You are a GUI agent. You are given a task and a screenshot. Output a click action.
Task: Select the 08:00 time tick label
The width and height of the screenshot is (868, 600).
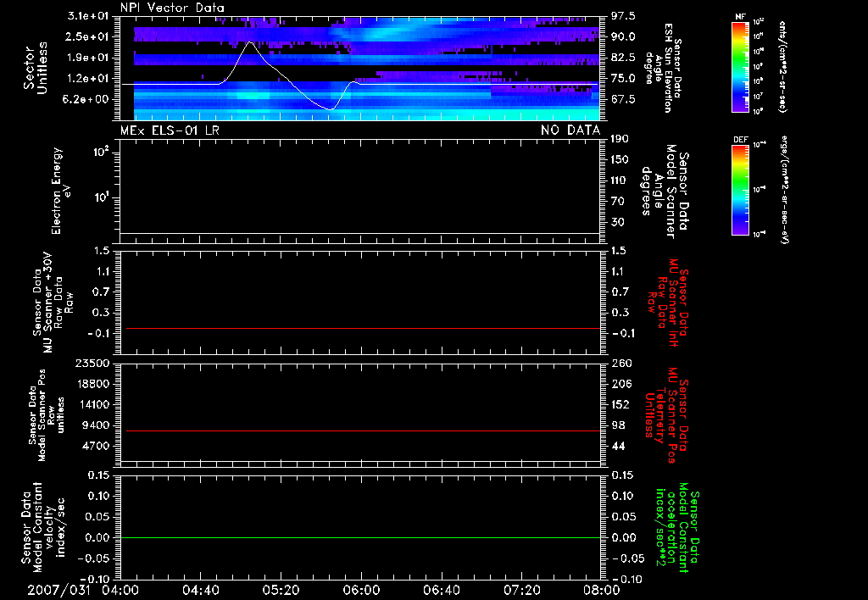pyautogui.click(x=601, y=590)
